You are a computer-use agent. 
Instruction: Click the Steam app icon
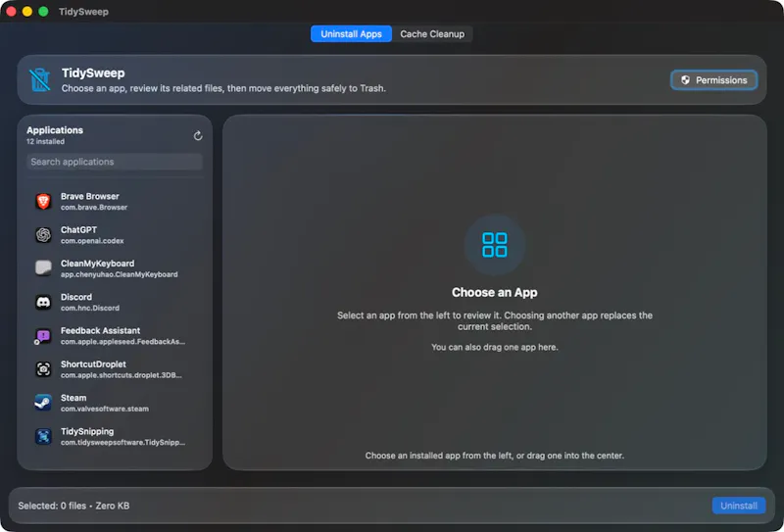[x=43, y=403]
